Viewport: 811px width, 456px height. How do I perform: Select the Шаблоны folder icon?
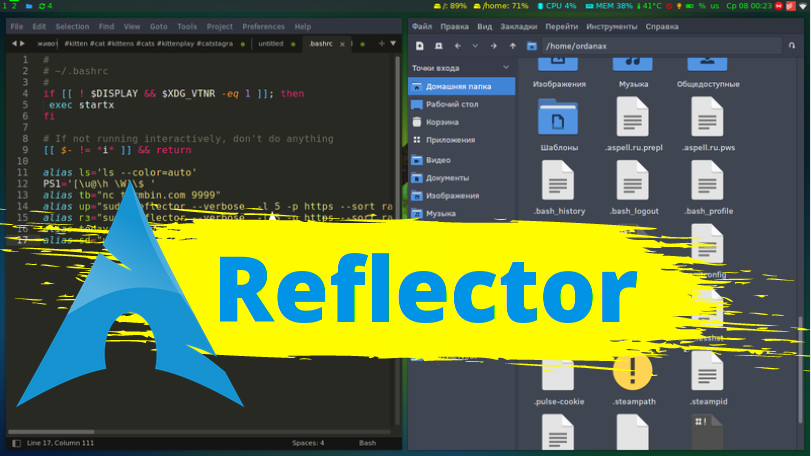pyautogui.click(x=558, y=118)
